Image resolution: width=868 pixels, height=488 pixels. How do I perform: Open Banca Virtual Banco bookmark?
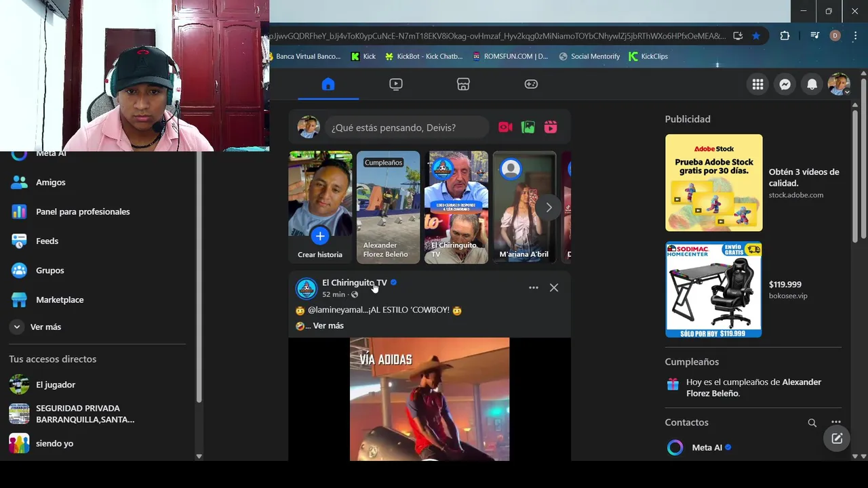304,56
